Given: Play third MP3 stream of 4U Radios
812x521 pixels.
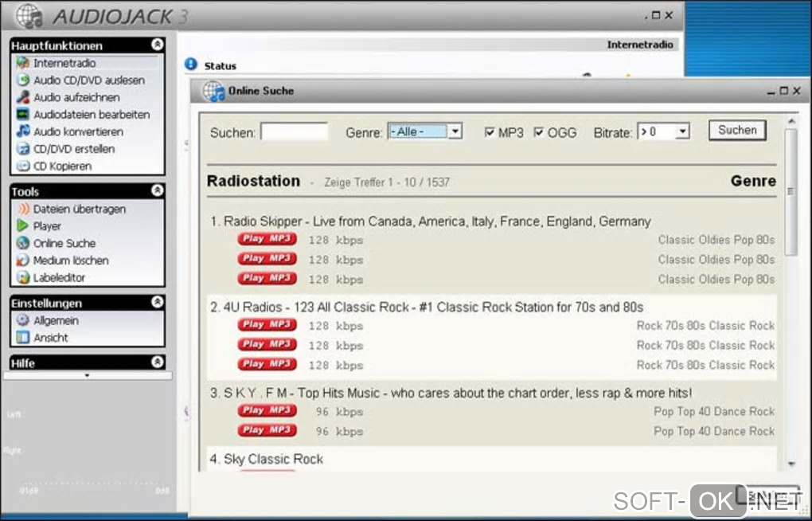Looking at the screenshot, I should coord(267,364).
